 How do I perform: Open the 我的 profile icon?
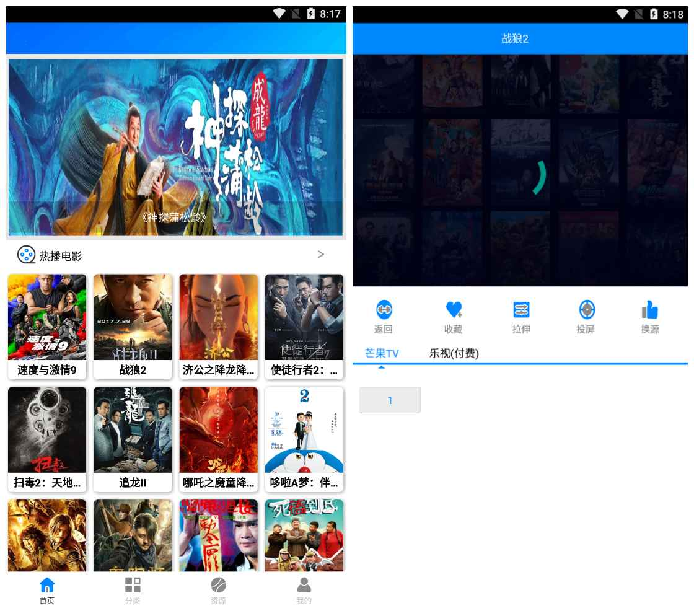pos(304,586)
